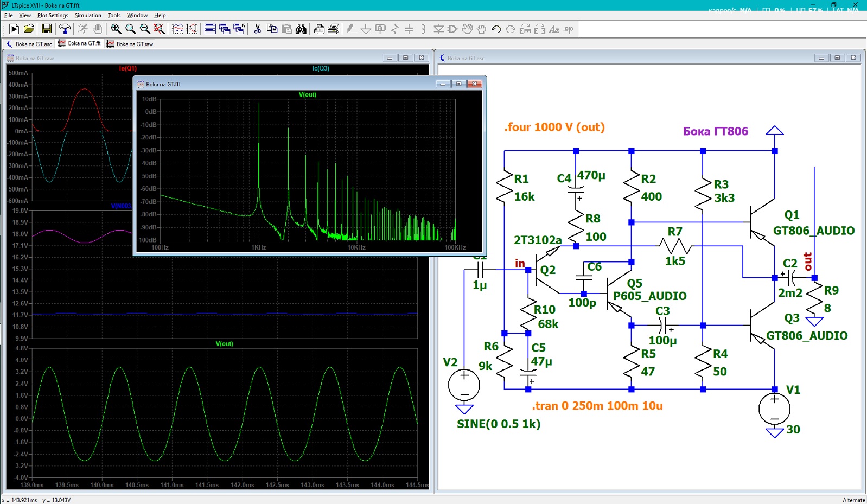Select the Place Capacitor tool
Image resolution: width=867 pixels, height=504 pixels.
coord(410,29)
